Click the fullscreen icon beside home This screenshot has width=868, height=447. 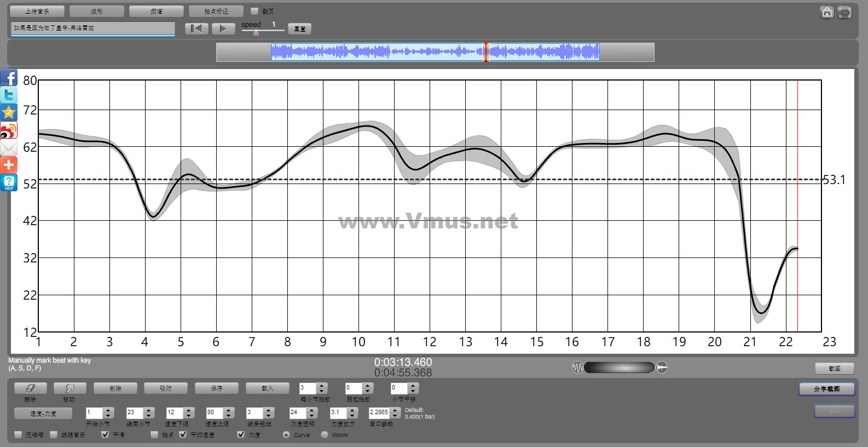[844, 12]
